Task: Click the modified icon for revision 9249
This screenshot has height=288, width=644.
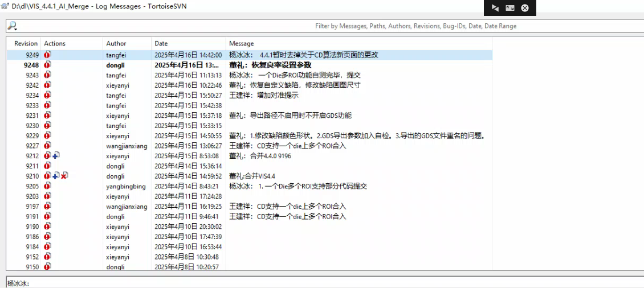Action: 47,55
